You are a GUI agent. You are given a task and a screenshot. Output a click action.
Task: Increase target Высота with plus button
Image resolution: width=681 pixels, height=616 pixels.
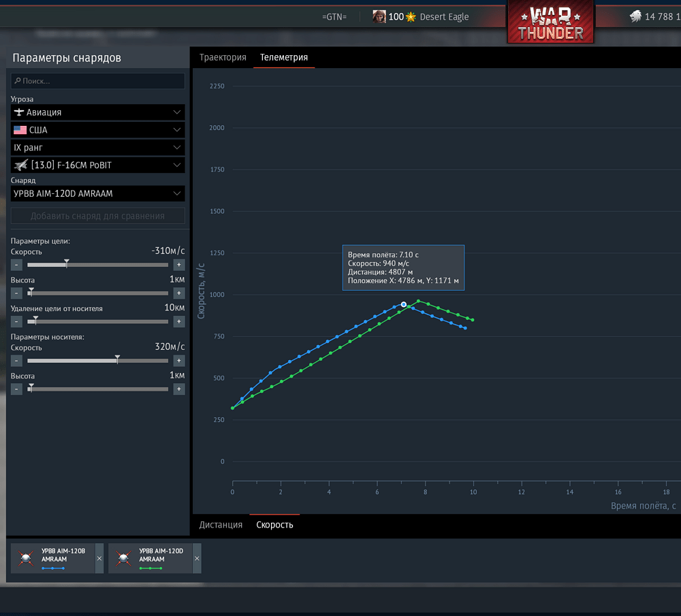179,293
